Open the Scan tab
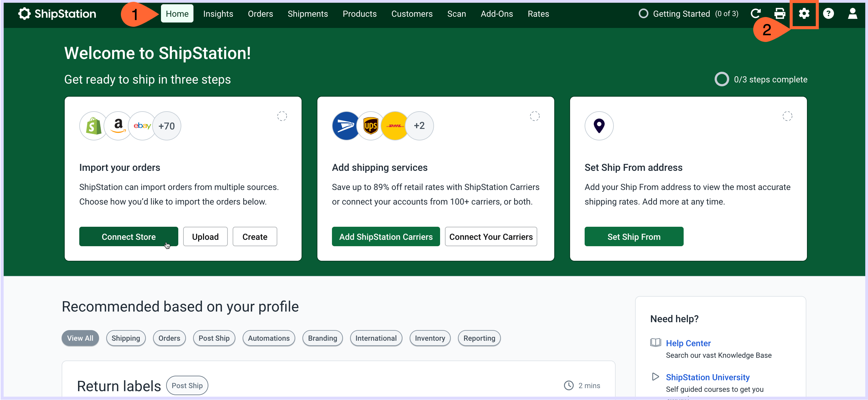This screenshot has width=868, height=400. 456,13
